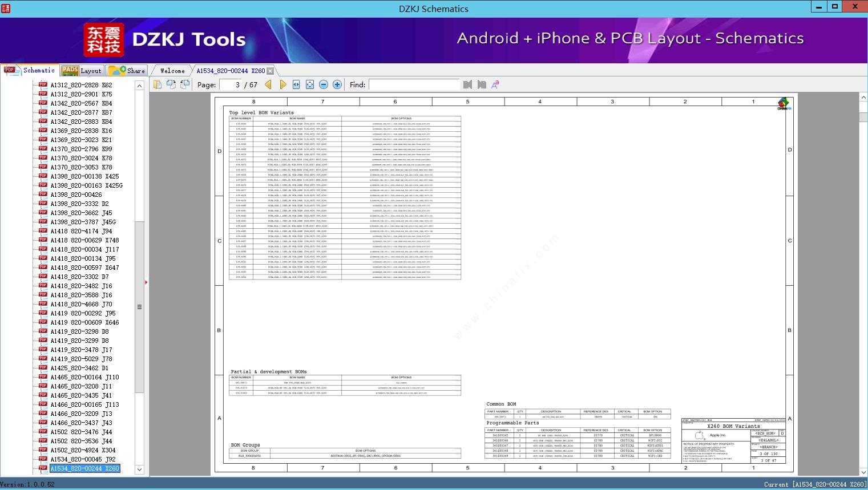Open the Share tab
The height and width of the screenshot is (490, 868).
127,71
